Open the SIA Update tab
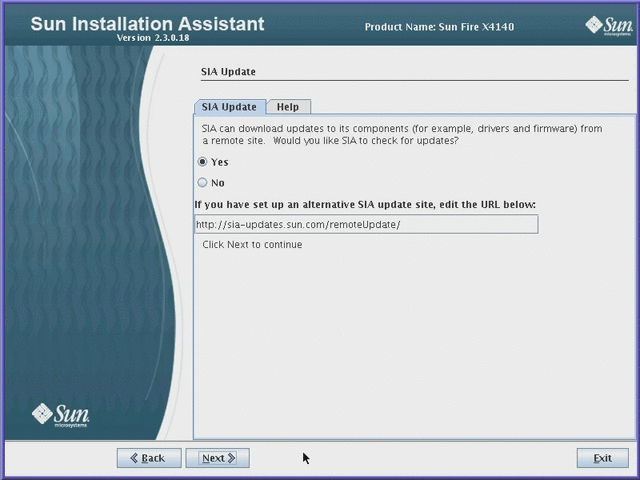Screen dimensions: 640x480 coord(229,107)
